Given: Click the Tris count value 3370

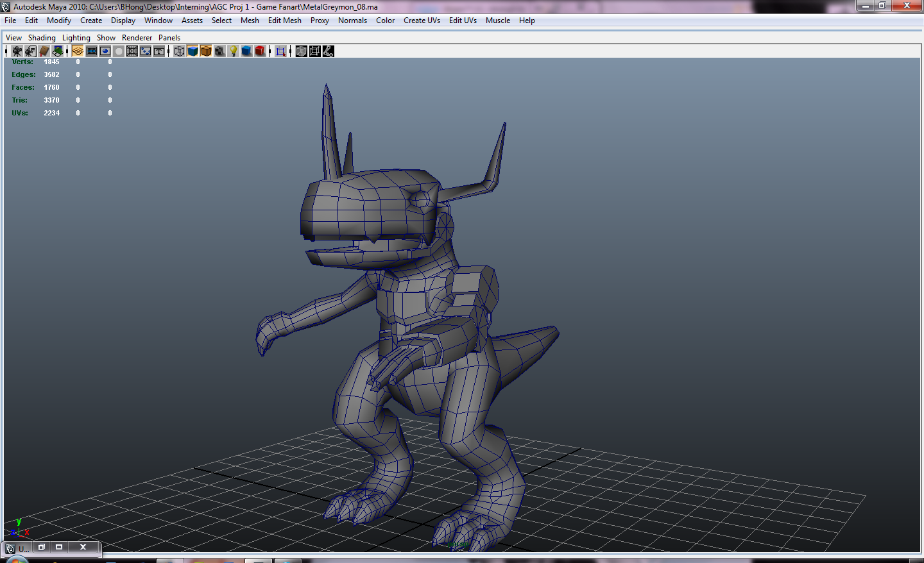Looking at the screenshot, I should (x=51, y=100).
